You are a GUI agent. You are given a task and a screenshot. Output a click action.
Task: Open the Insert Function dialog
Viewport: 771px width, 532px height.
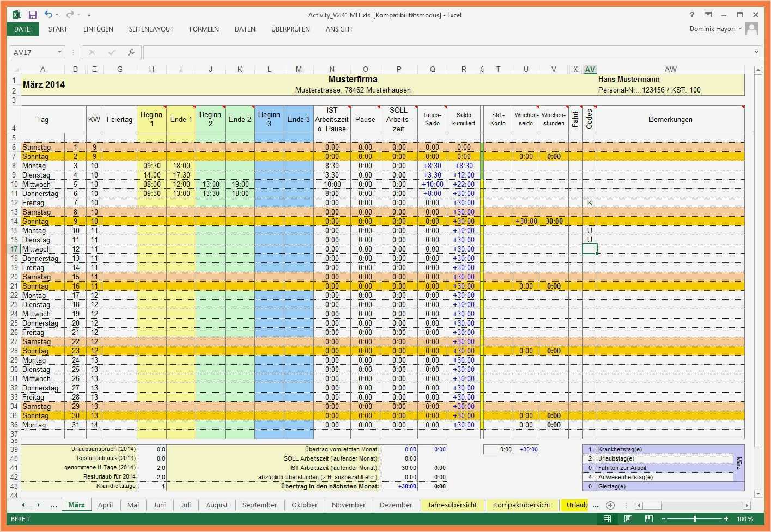pos(131,52)
